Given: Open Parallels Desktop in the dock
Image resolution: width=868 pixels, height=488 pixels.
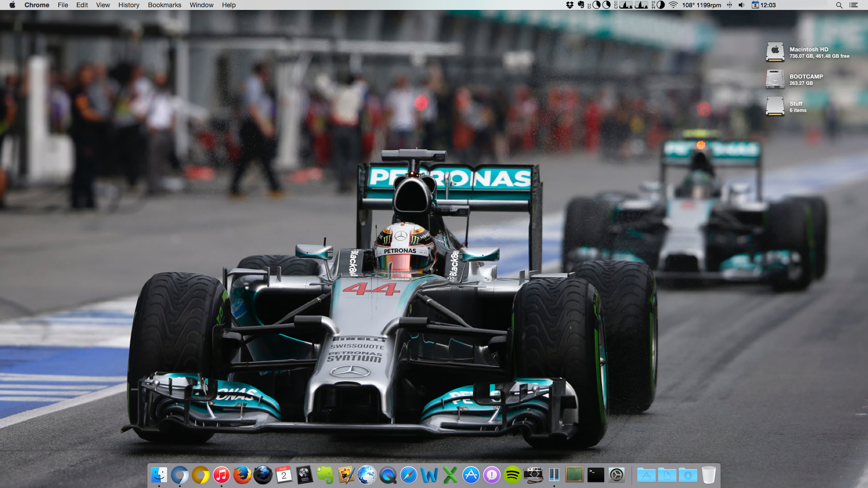Looking at the screenshot, I should [554, 475].
